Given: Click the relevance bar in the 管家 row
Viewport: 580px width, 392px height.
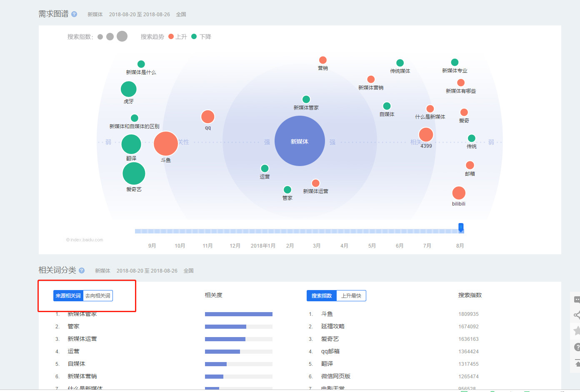Looking at the screenshot, I should [239, 327].
